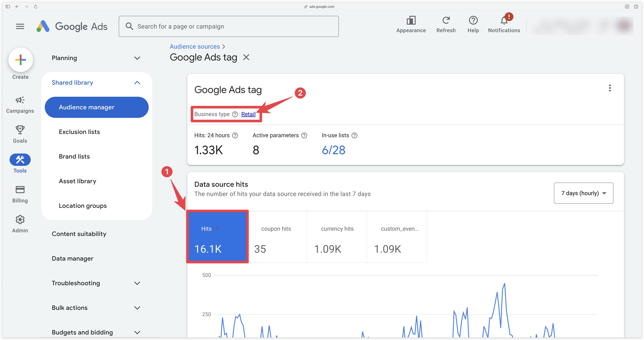
Task: Click help icon beside Active parameters
Action: (x=304, y=135)
